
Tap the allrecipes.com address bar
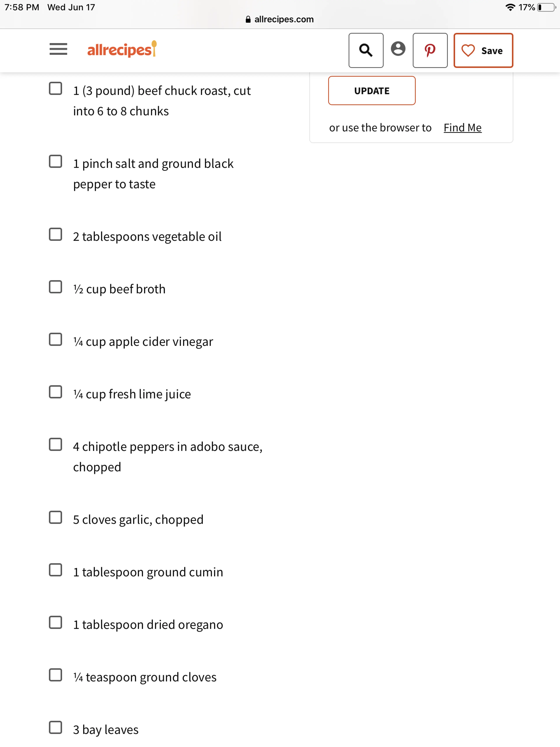(x=280, y=19)
